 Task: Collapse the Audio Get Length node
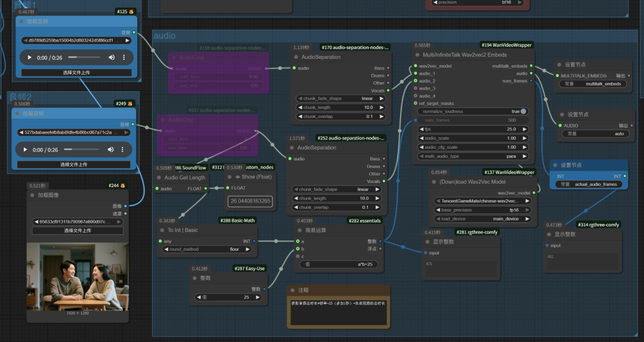tap(159, 178)
